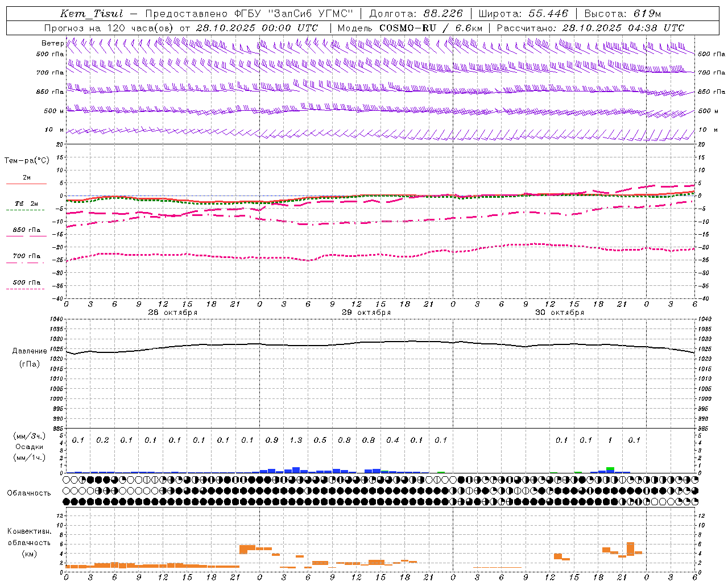Click the tallest green precipitation bar on 30 октября
Viewport: 728px width, 582px height.
610,469
